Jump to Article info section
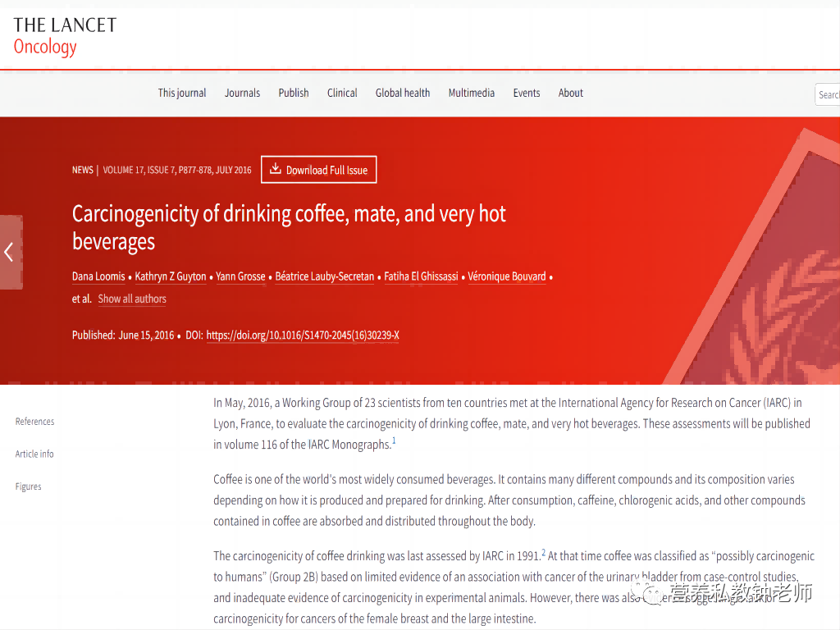840x630 pixels. 34,454
